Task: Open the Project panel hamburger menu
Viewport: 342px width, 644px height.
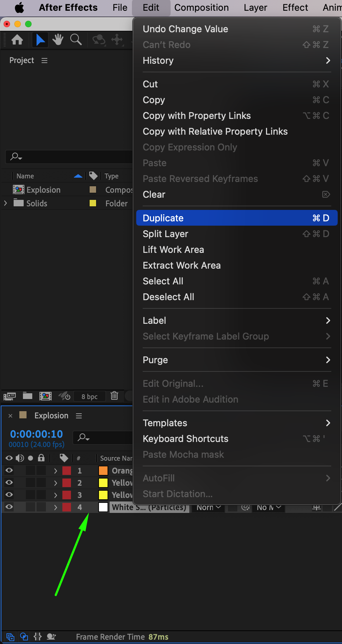Action: click(x=44, y=61)
